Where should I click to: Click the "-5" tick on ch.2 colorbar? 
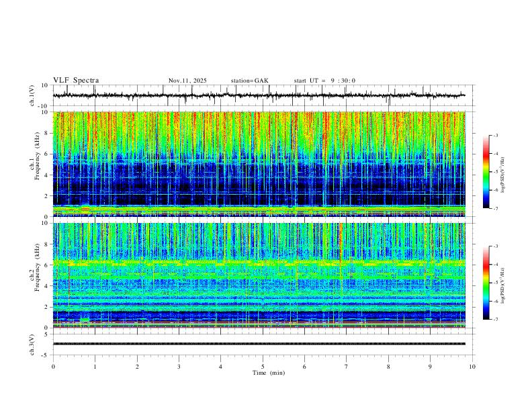click(x=496, y=283)
